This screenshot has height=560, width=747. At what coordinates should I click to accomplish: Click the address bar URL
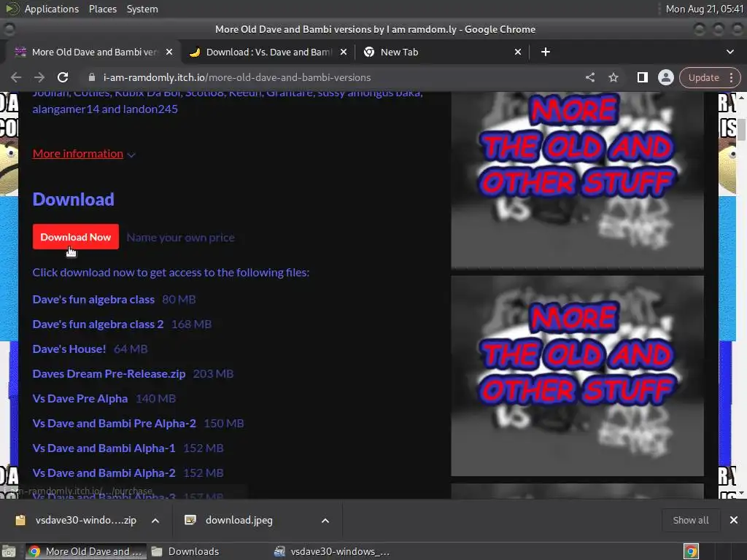click(237, 77)
